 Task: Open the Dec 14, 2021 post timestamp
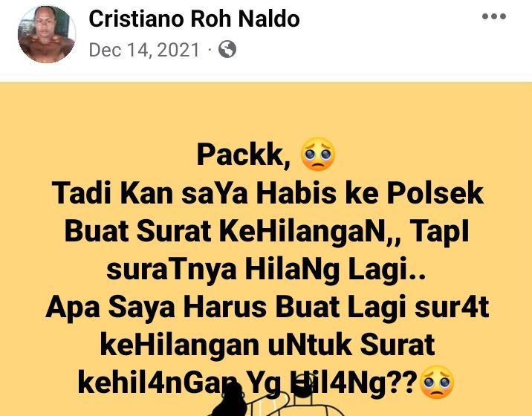point(144,50)
